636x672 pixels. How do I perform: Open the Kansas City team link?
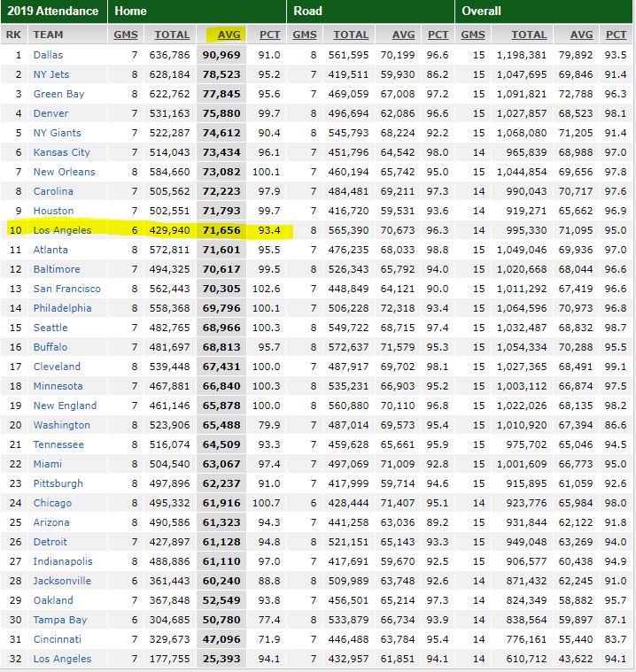62,152
